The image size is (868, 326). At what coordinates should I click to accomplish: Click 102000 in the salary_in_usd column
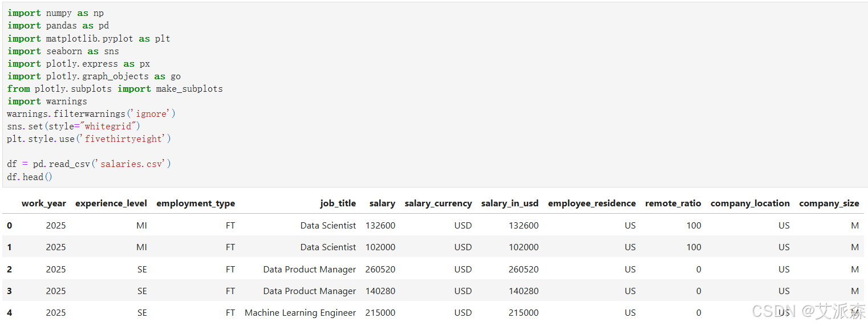524,247
